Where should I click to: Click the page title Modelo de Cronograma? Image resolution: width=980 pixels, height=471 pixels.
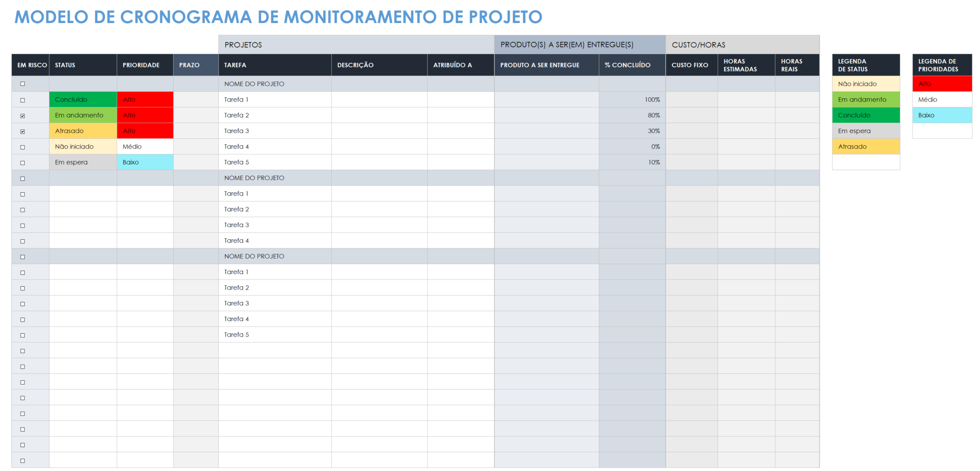coord(278,17)
